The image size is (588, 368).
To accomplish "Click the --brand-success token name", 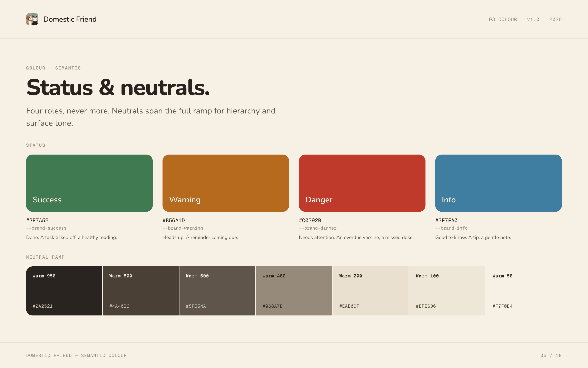I will pos(46,228).
